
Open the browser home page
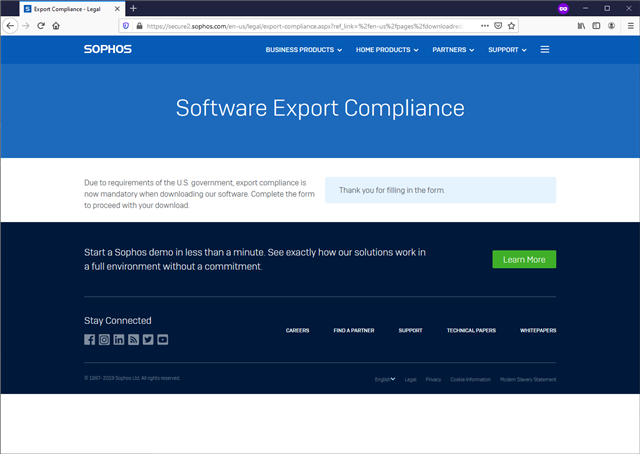coord(56,26)
